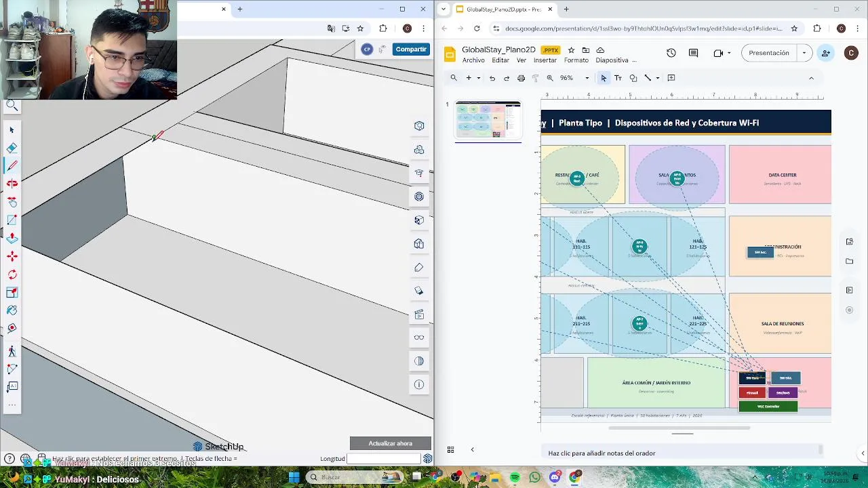
Task: Select the Text label tool in SketchUp
Action: pos(12,386)
